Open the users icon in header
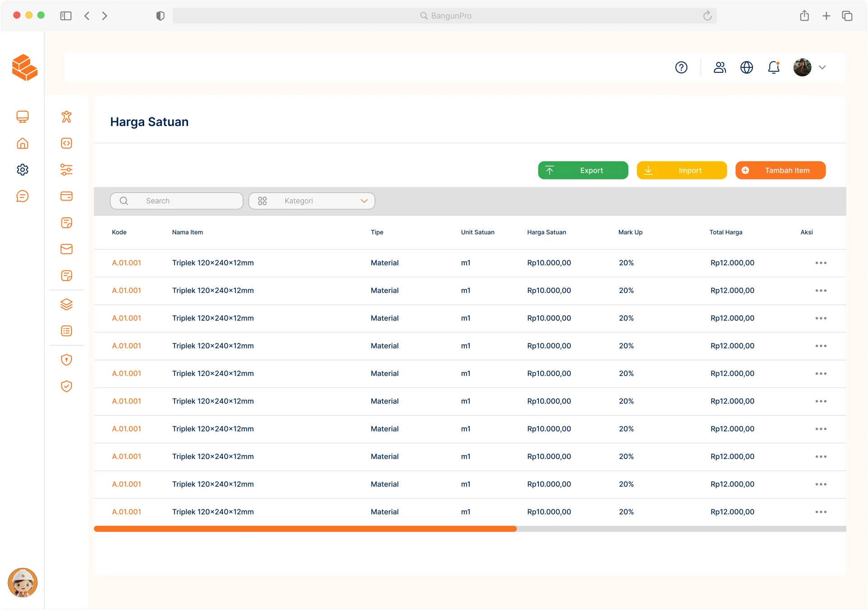This screenshot has width=868, height=610. 720,67
